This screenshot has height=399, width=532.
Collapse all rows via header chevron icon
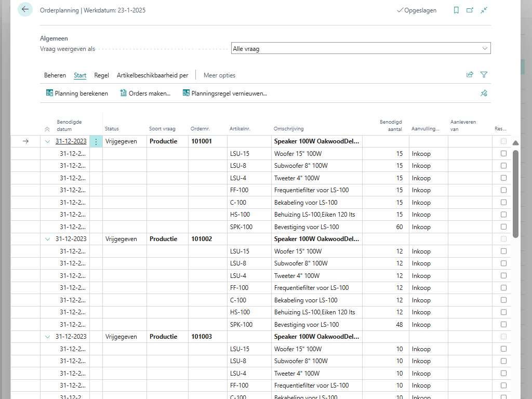click(x=47, y=129)
